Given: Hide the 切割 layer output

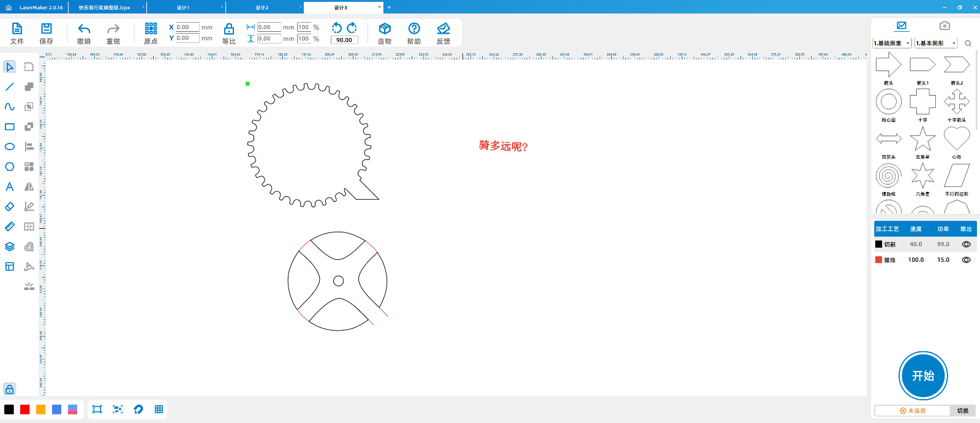Looking at the screenshot, I should coord(966,244).
